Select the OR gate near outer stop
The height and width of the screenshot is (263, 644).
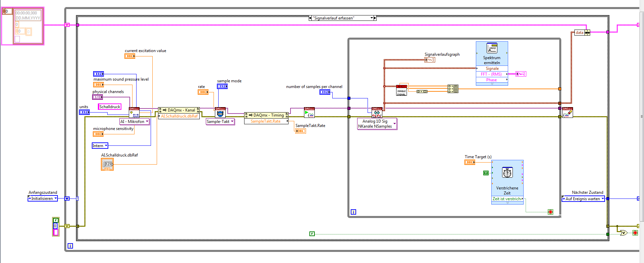[x=624, y=233]
